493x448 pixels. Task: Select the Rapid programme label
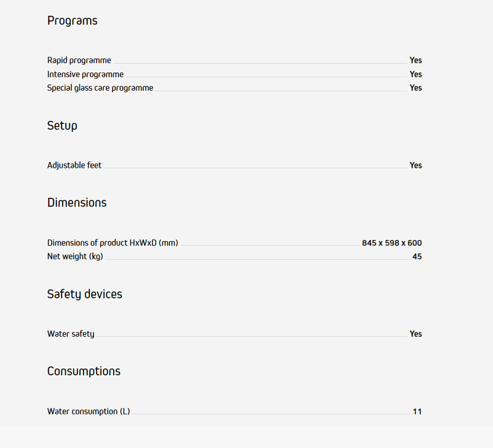(x=79, y=60)
